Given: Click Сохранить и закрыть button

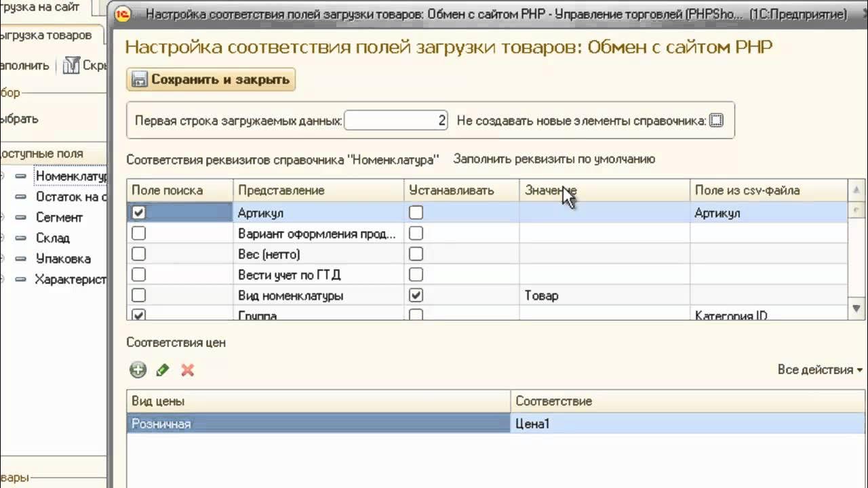Looking at the screenshot, I should tap(211, 79).
